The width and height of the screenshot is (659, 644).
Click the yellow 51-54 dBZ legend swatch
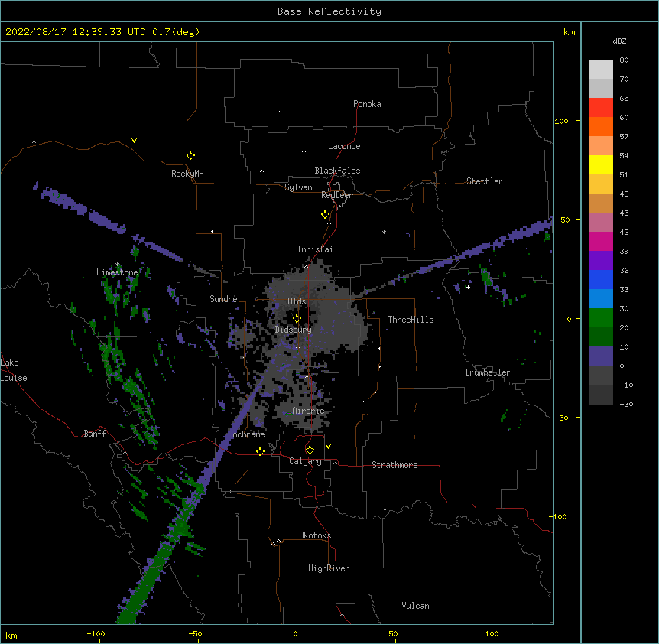(601, 164)
